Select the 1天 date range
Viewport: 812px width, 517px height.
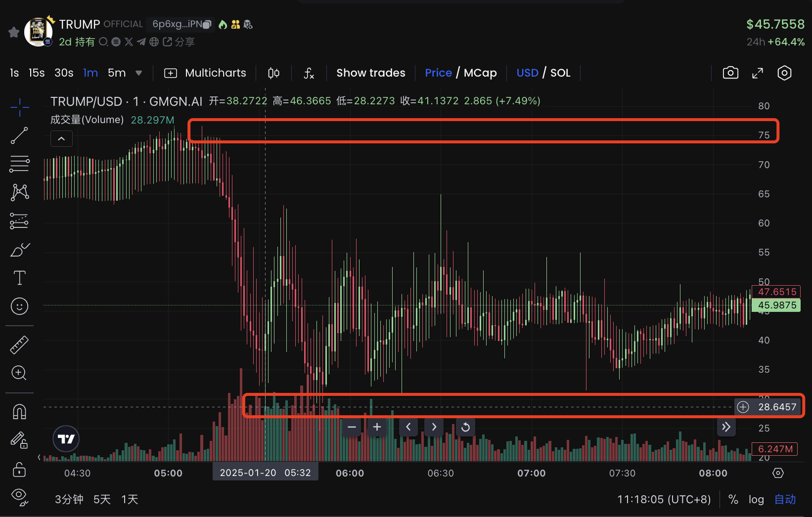click(x=130, y=500)
